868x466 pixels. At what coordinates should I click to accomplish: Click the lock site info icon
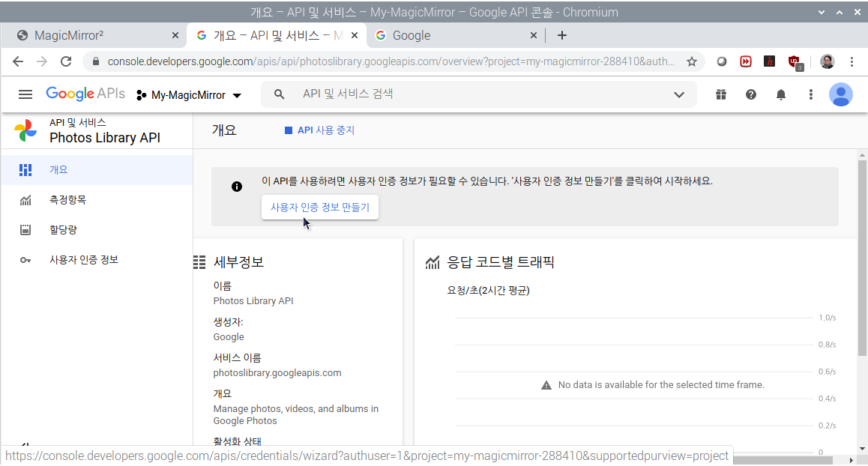click(x=96, y=61)
